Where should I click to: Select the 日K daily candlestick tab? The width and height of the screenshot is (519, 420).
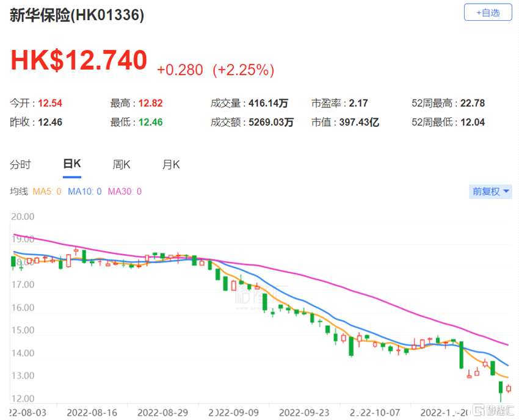pyautogui.click(x=72, y=164)
